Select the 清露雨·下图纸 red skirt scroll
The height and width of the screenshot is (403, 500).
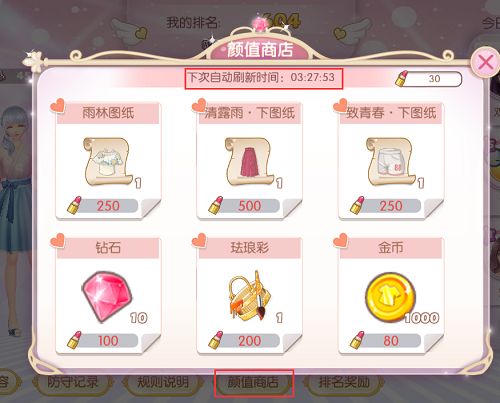tap(249, 162)
